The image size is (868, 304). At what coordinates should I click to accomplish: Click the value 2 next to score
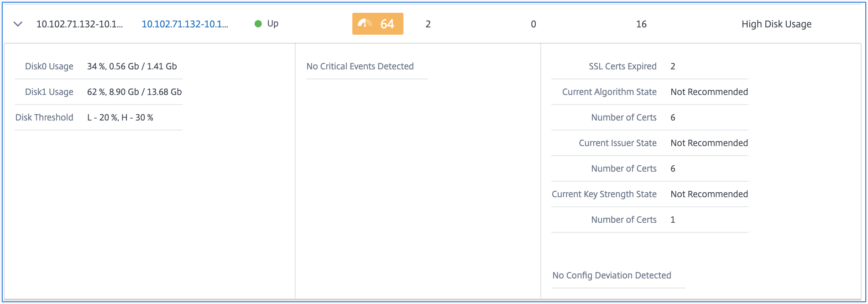pos(428,24)
